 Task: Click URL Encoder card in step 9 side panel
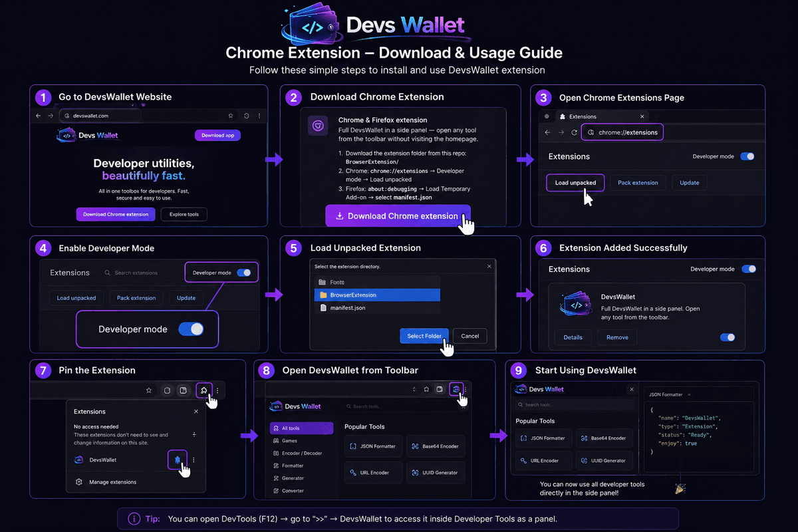[x=543, y=461]
